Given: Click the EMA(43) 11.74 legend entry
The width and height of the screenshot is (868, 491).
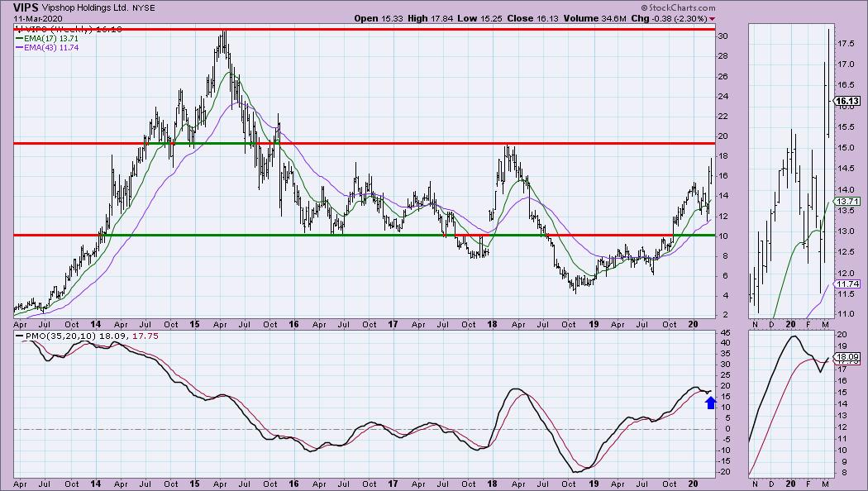Looking at the screenshot, I should click(47, 48).
